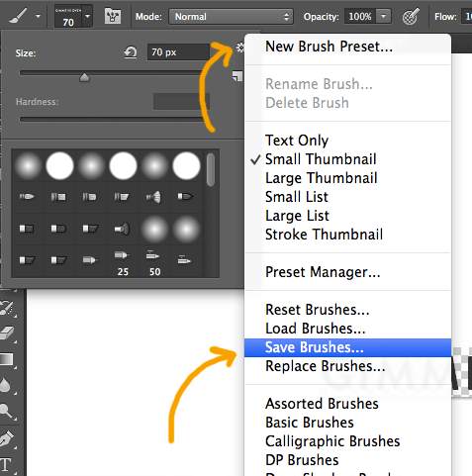Select the first flat brush tip in third row
Image resolution: width=472 pixels, height=476 pixels.
27,229
